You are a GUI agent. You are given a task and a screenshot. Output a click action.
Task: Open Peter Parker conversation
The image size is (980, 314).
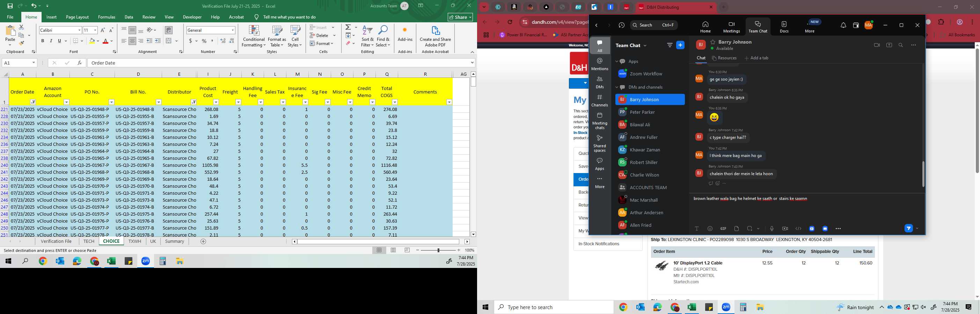pyautogui.click(x=650, y=112)
